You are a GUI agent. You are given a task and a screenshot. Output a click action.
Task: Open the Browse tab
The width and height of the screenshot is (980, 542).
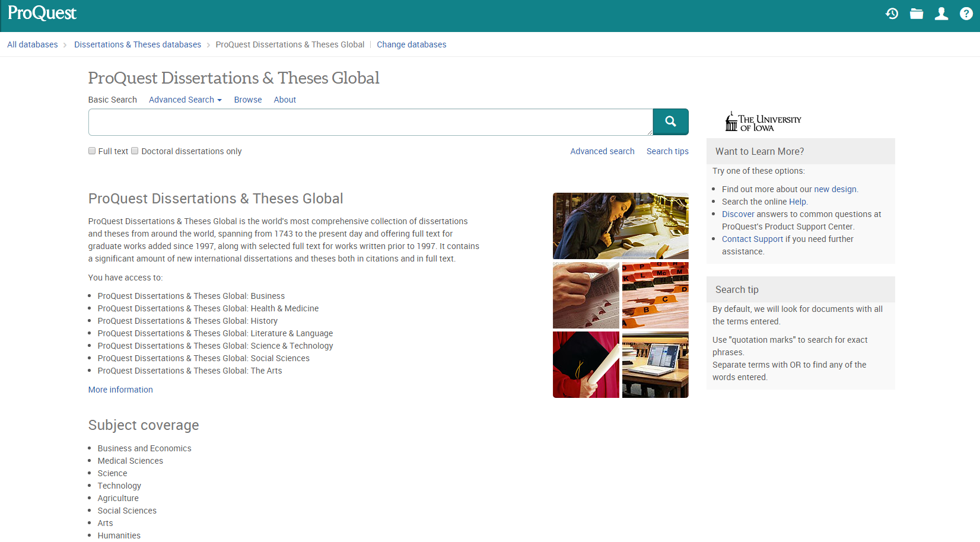[x=248, y=100]
